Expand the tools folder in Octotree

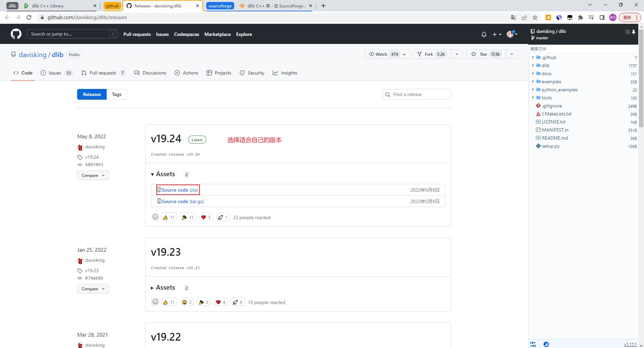(x=533, y=98)
